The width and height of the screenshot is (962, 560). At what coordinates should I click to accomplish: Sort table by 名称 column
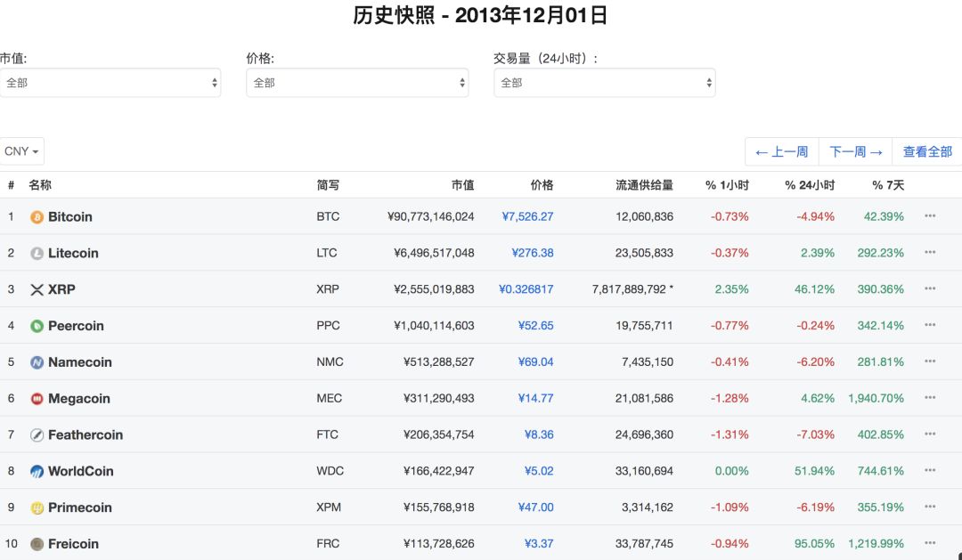[x=40, y=185]
